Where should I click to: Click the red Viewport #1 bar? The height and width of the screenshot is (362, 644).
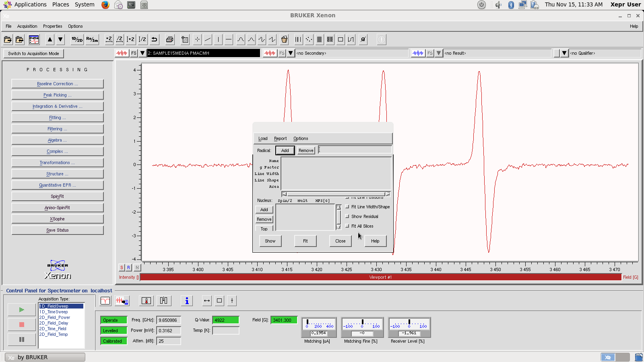click(380, 277)
